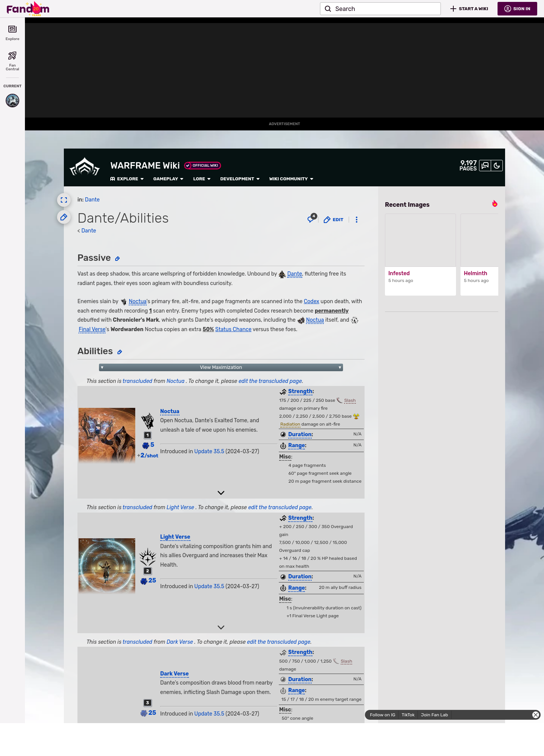Open the EXPLORE wiki dropdown menu
The width and height of the screenshot is (544, 756).
pyautogui.click(x=127, y=179)
